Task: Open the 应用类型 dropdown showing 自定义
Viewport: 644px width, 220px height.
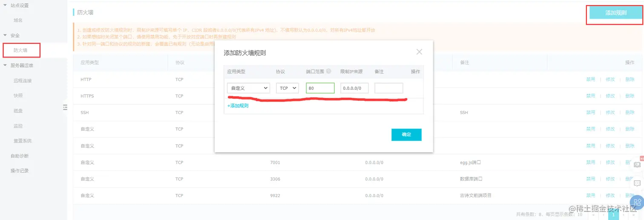Action: point(248,88)
